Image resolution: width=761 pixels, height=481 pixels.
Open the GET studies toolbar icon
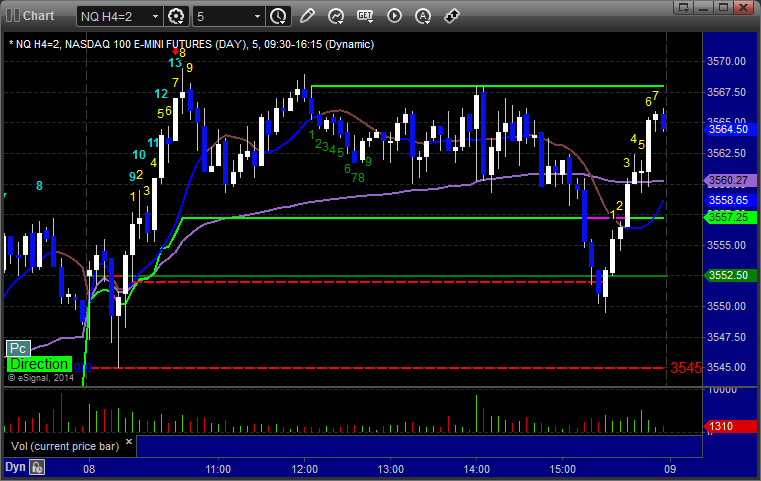coord(365,16)
